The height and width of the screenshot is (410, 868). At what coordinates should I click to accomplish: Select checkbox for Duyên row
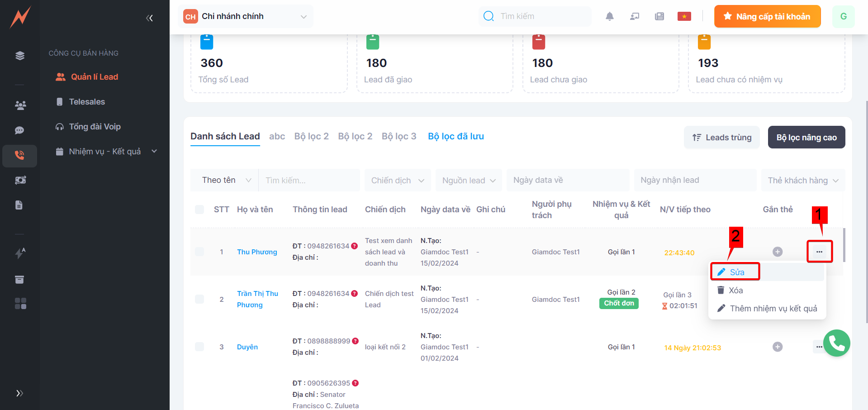[x=199, y=347]
